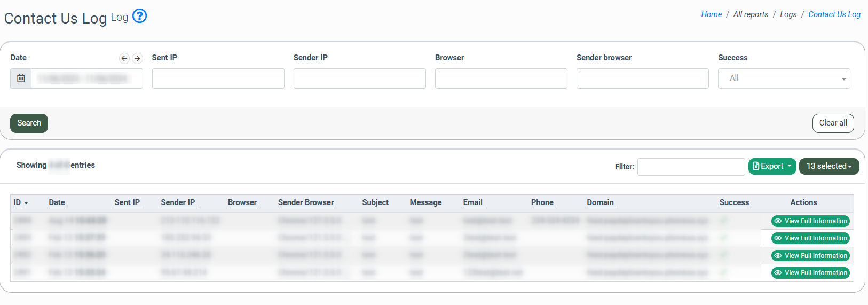Screen dimensions: 868x305
Task: Expand the Export dropdown button
Action: click(772, 166)
